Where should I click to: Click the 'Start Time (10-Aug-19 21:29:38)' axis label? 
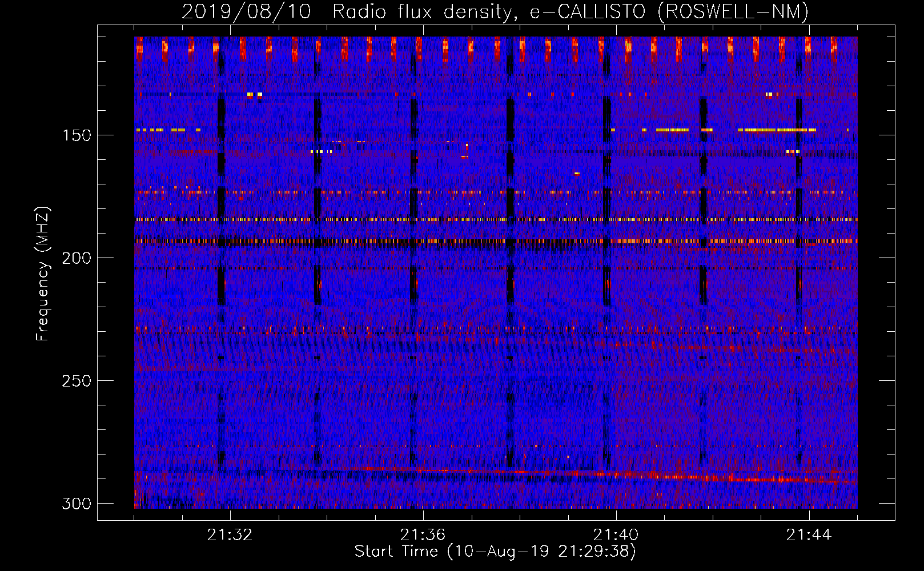tap(495, 552)
